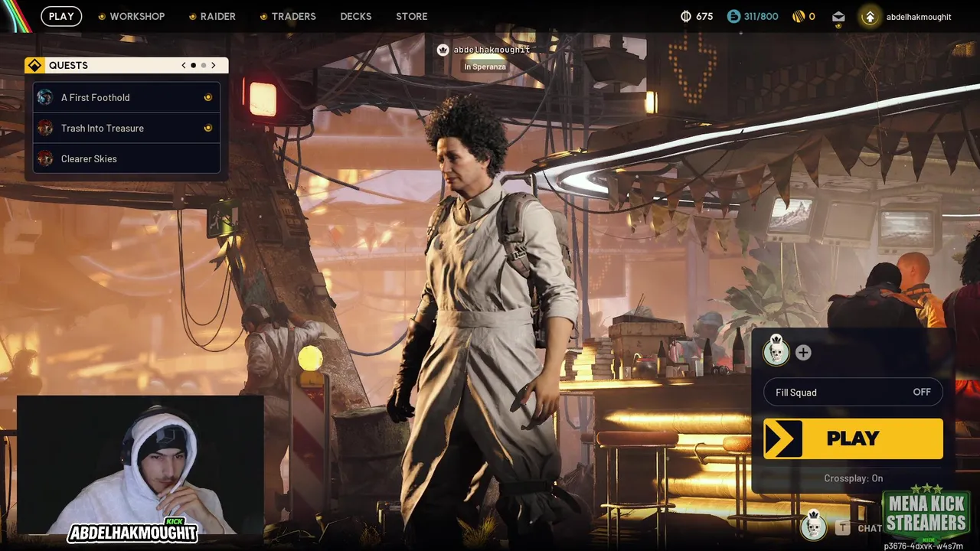This screenshot has width=980, height=551.
Task: Click the coins currency icon beside 675
Action: click(x=686, y=16)
